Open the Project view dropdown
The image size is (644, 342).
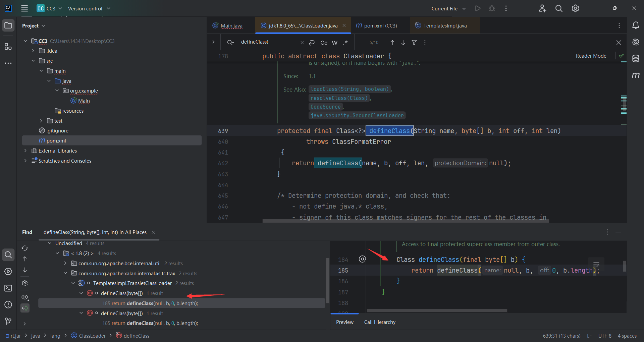coord(33,26)
